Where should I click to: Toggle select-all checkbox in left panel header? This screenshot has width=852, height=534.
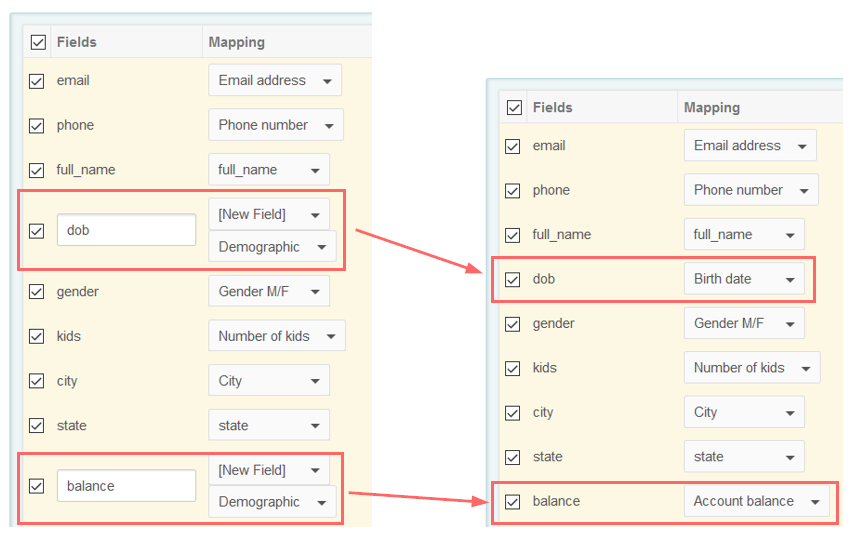pyautogui.click(x=38, y=42)
